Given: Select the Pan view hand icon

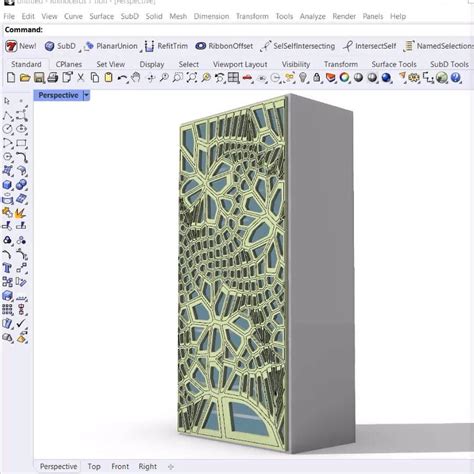Looking at the screenshot, I should coord(136,78).
